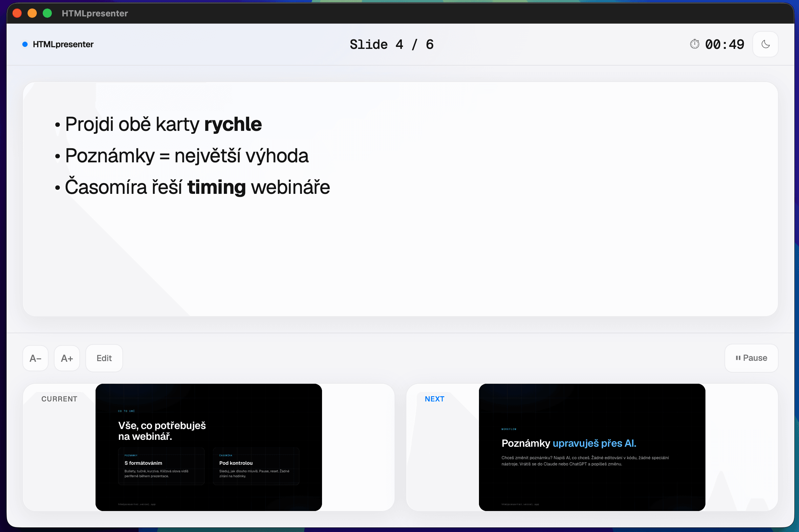
Task: Click 'Pod kontrolou' card in current slide
Action: click(x=256, y=466)
